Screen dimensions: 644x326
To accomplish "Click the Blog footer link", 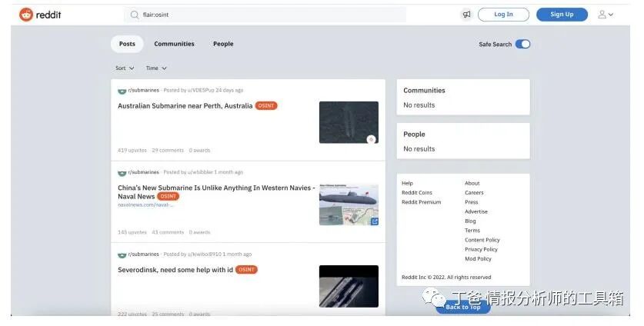I will pyautogui.click(x=470, y=221).
